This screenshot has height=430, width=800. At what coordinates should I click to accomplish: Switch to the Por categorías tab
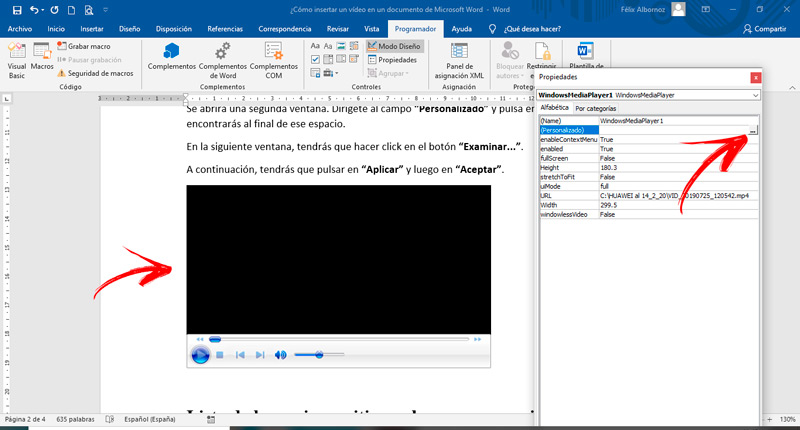[x=595, y=108]
